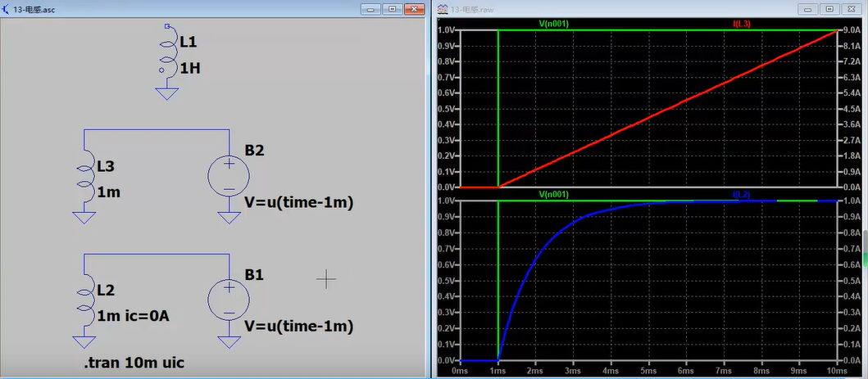The width and height of the screenshot is (868, 379).
Task: Click the 9.0A right-axis label
Action: [850, 31]
